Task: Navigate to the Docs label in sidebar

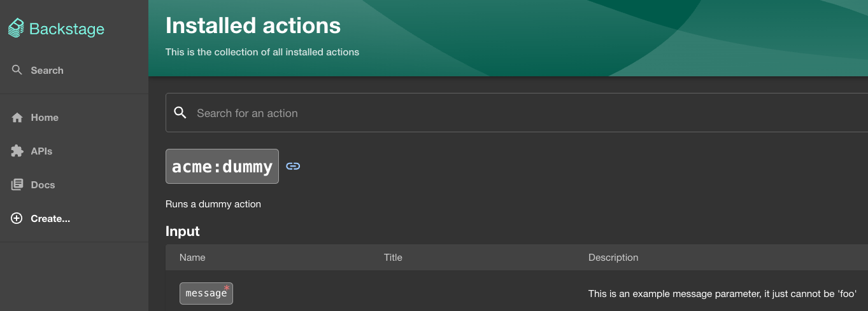Action: [43, 185]
